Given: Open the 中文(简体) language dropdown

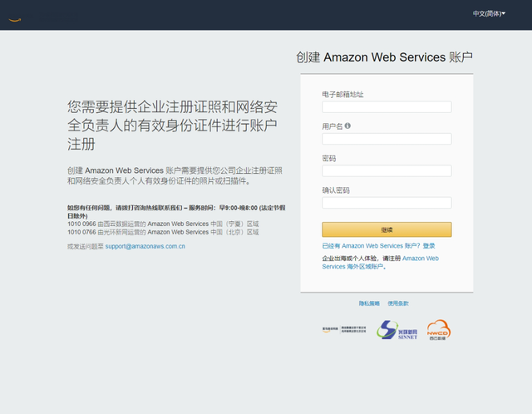Looking at the screenshot, I should 489,13.
